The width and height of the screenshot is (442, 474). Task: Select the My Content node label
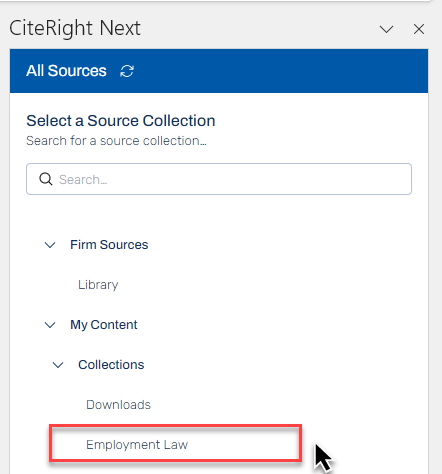[x=104, y=325]
